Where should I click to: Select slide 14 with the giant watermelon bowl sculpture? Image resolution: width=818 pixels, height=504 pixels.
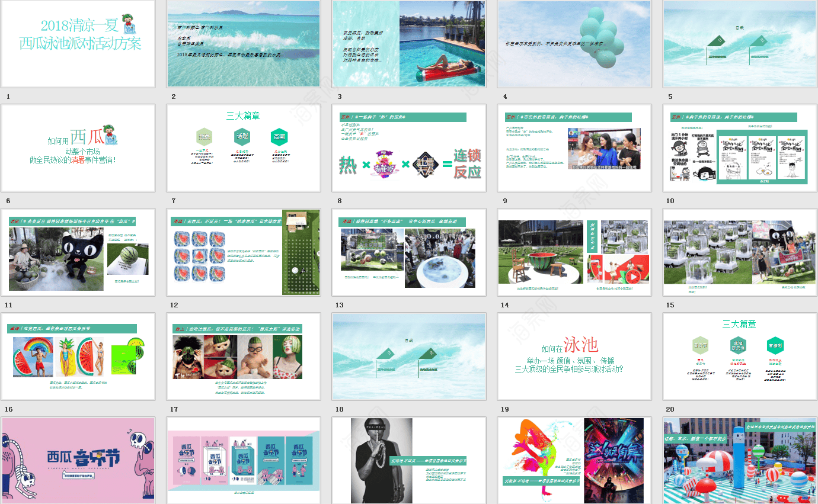point(574,252)
